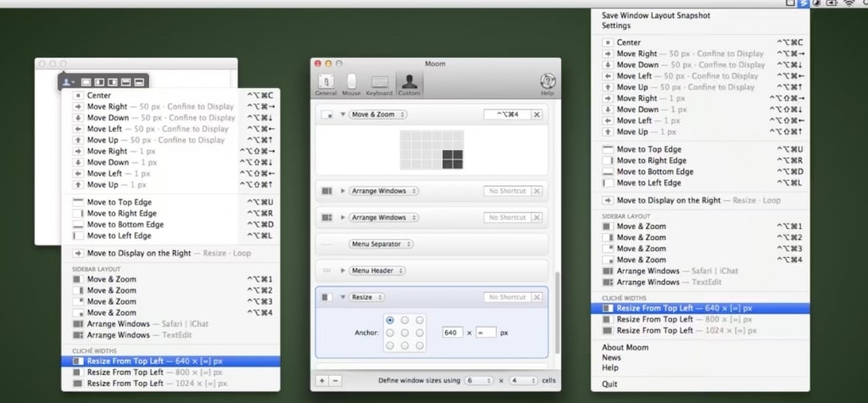
Task: Open the Menu Separator pop-up button
Action: pos(381,243)
